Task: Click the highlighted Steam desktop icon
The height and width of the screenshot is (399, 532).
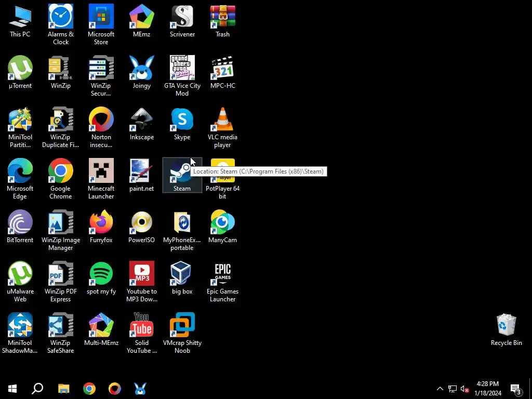Action: (x=182, y=175)
